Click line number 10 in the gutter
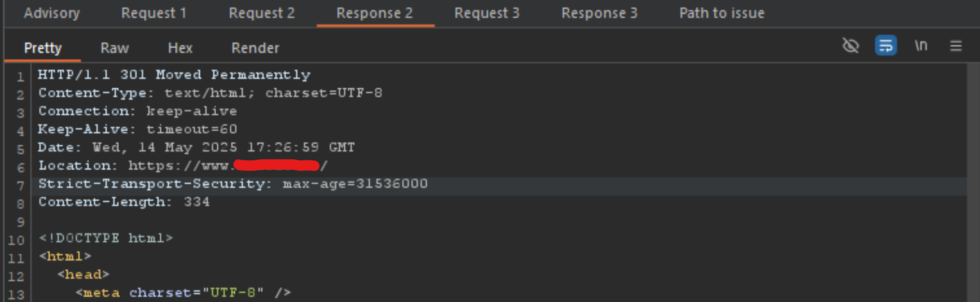Screen dimensions: 980x302 click(x=16, y=240)
